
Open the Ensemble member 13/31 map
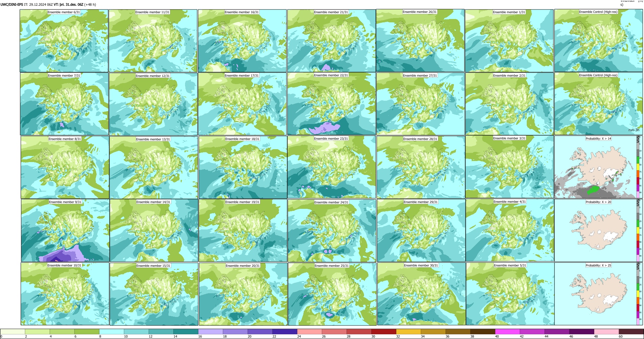[154, 167]
